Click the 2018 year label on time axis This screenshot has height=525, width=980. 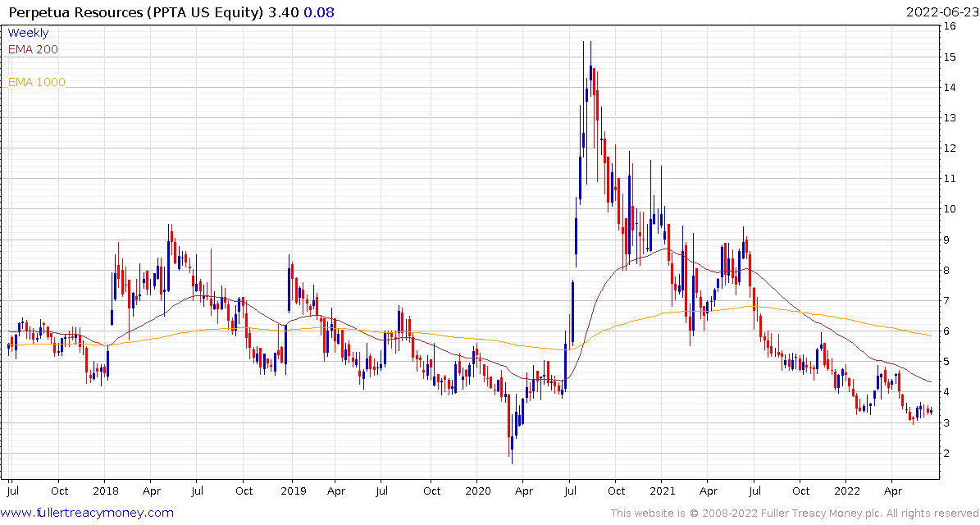[106, 491]
